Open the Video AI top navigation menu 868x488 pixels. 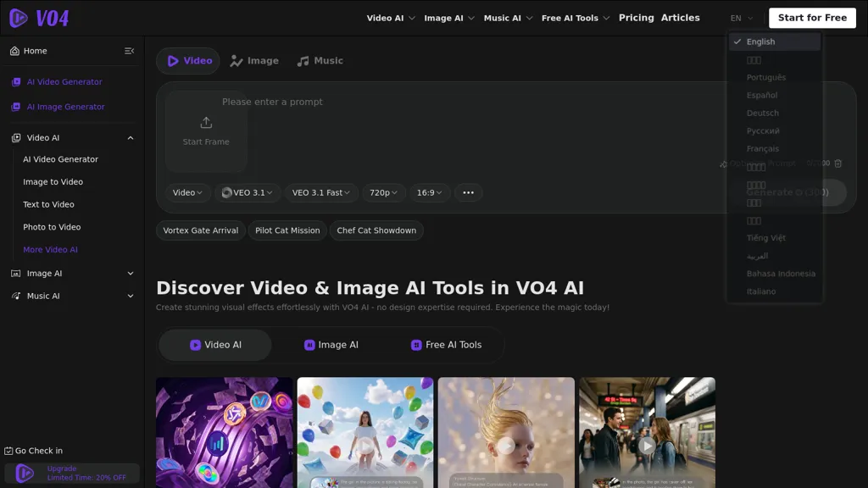pyautogui.click(x=391, y=19)
